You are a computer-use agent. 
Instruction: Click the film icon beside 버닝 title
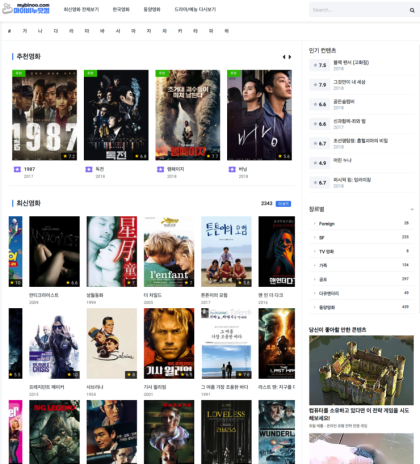click(232, 169)
